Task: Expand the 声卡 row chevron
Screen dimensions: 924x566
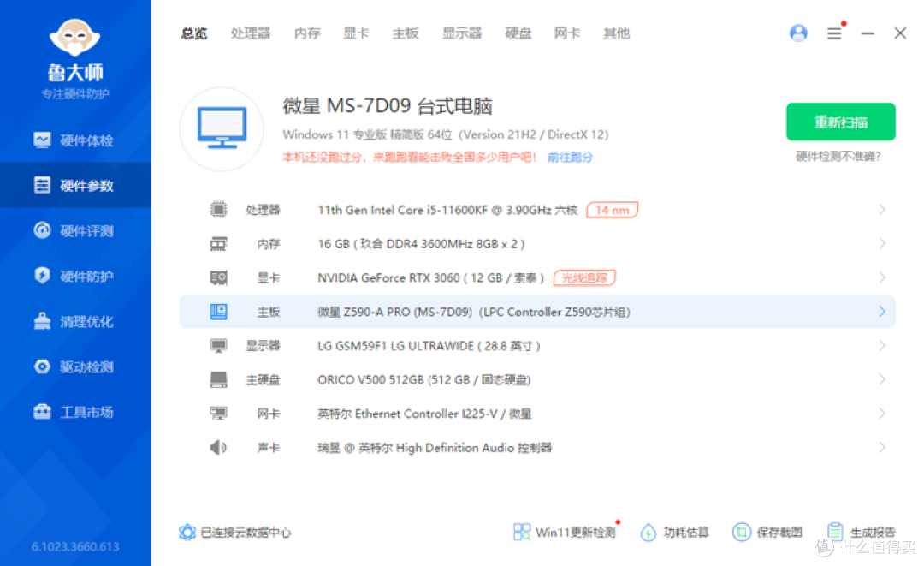Action: point(882,448)
